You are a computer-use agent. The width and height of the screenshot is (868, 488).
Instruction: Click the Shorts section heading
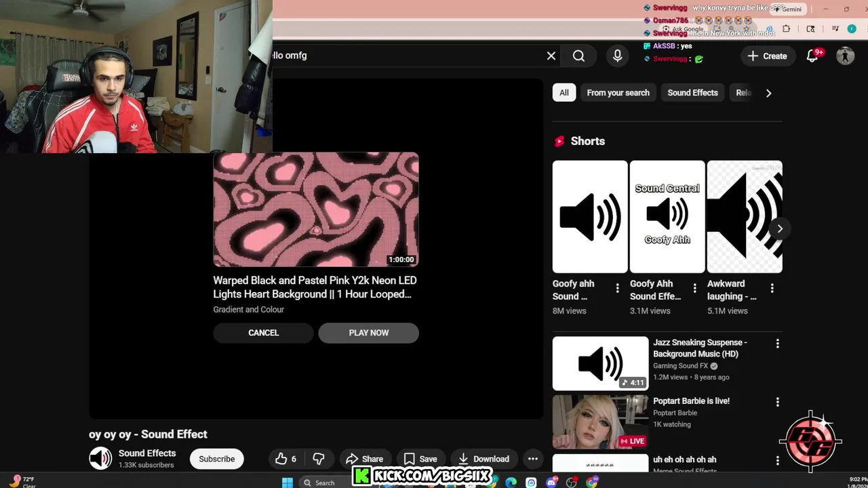(587, 141)
